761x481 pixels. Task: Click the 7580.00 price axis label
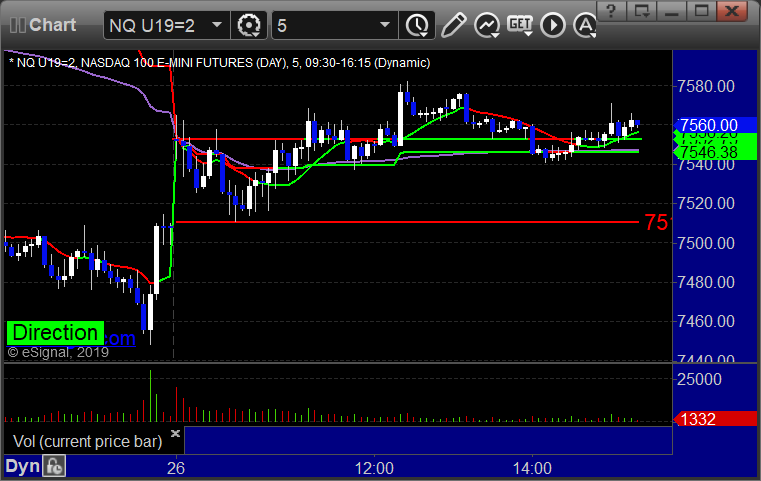706,86
